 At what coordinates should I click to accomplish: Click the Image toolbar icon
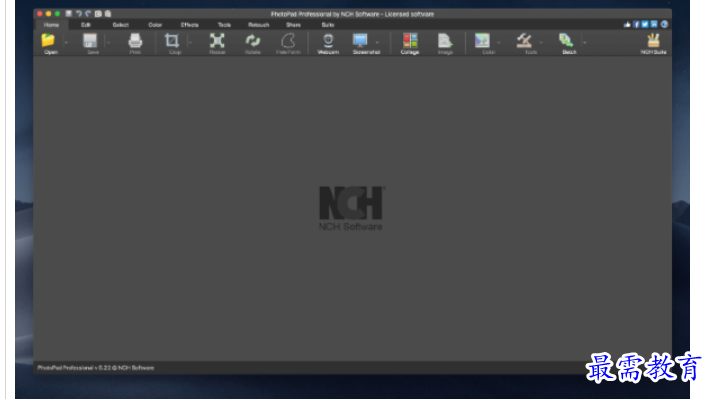[x=445, y=41]
